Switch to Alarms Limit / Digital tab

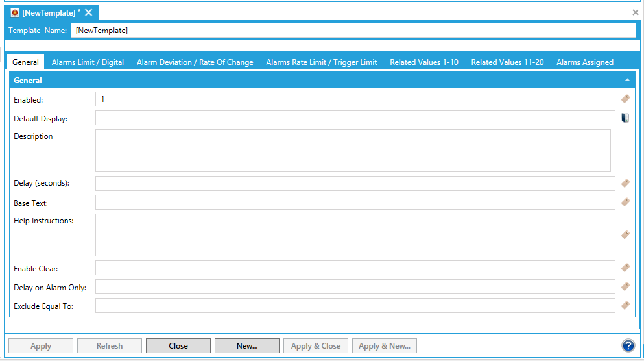88,62
